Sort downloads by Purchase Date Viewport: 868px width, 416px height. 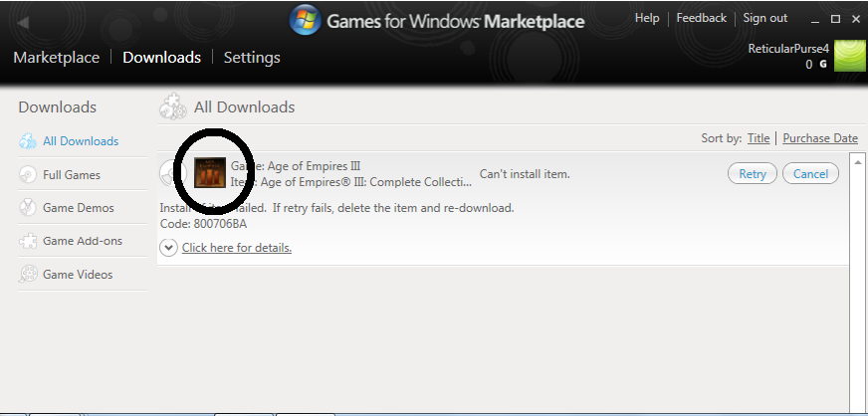819,138
